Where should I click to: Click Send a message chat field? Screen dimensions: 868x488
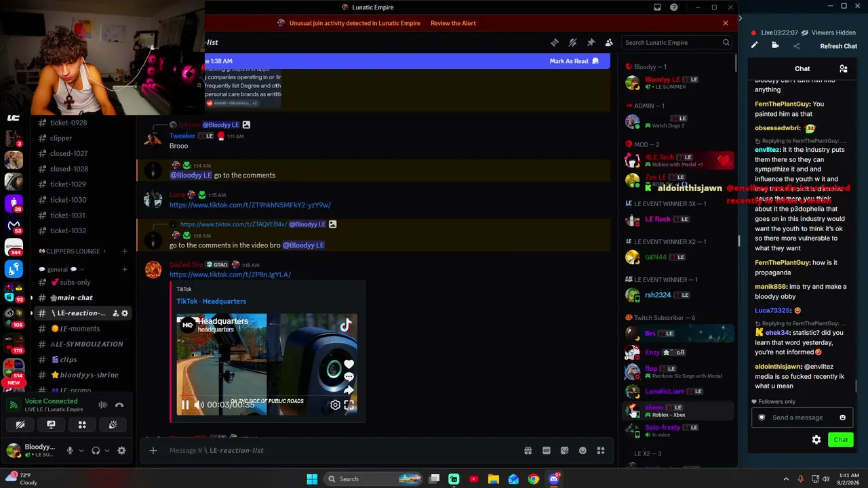tap(802, 418)
